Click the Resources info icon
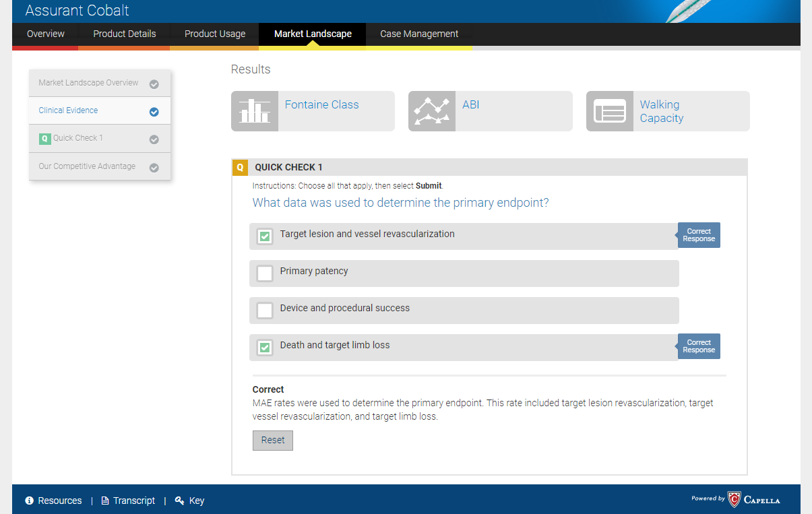Viewport: 812px width, 514px height. pos(30,501)
